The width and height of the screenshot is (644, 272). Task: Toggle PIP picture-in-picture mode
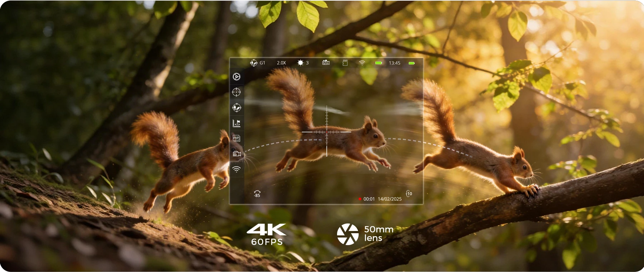[x=236, y=138]
